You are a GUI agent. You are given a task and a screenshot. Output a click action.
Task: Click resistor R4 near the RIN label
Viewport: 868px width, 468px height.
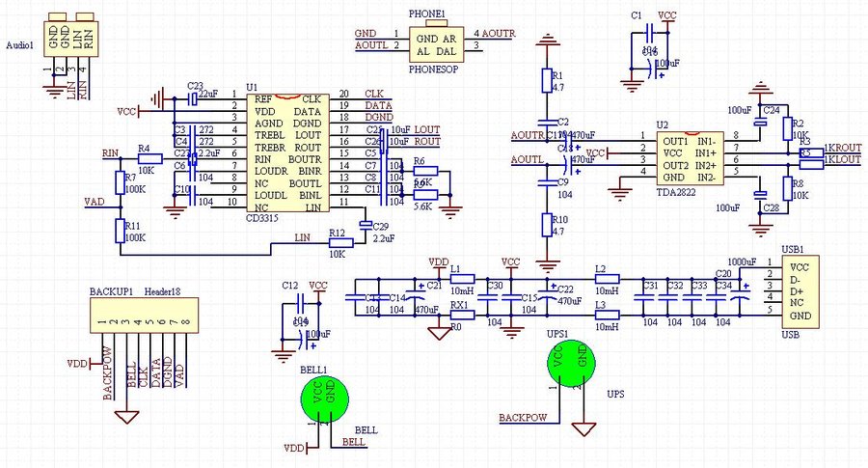149,158
